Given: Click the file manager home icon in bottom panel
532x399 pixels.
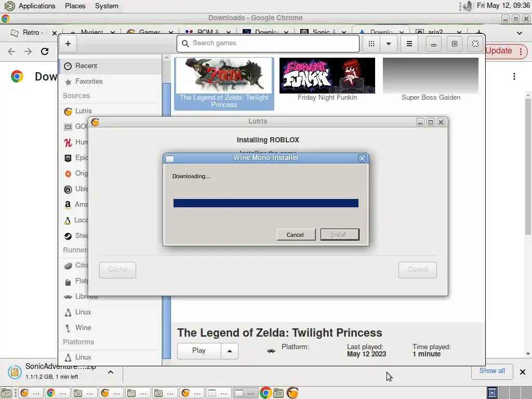Looking at the screenshot, I should (x=278, y=393).
